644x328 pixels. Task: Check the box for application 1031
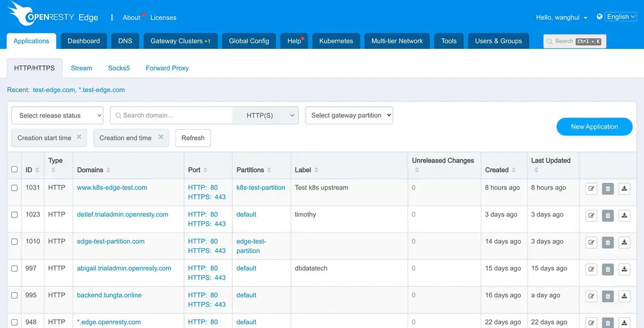click(x=15, y=188)
